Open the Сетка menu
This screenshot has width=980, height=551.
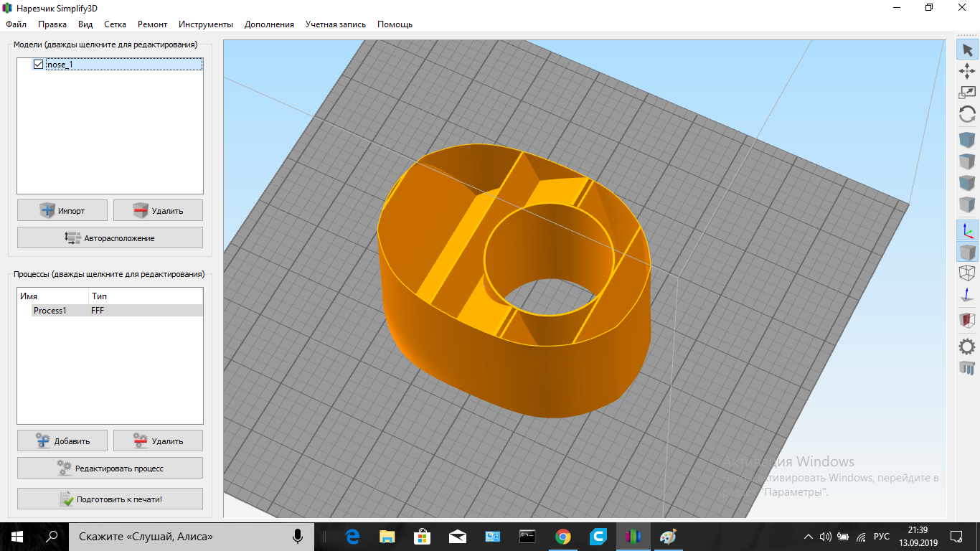pyautogui.click(x=115, y=24)
